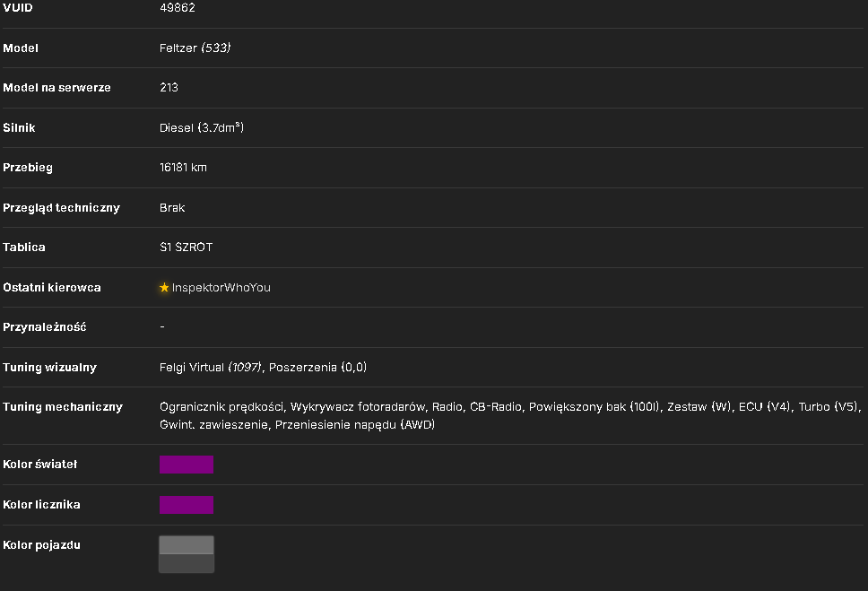868x591 pixels.
Task: Click the Zestaw (W) tuning entry
Action: [699, 407]
